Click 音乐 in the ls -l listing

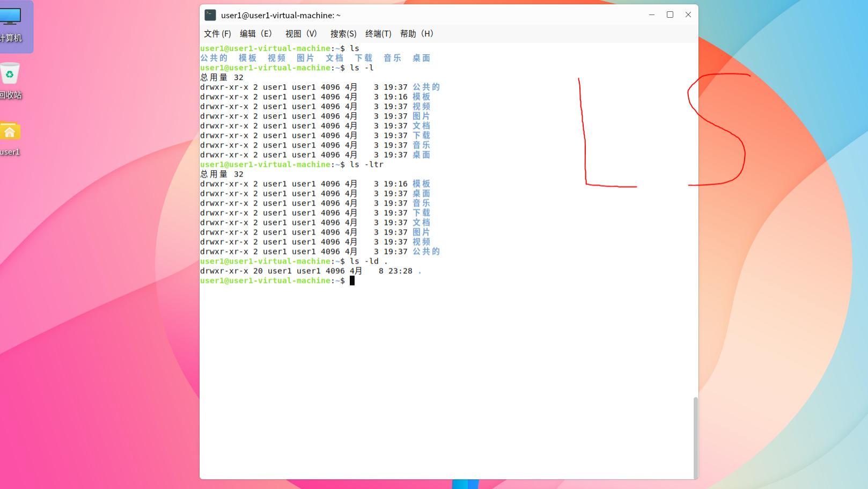click(x=422, y=145)
